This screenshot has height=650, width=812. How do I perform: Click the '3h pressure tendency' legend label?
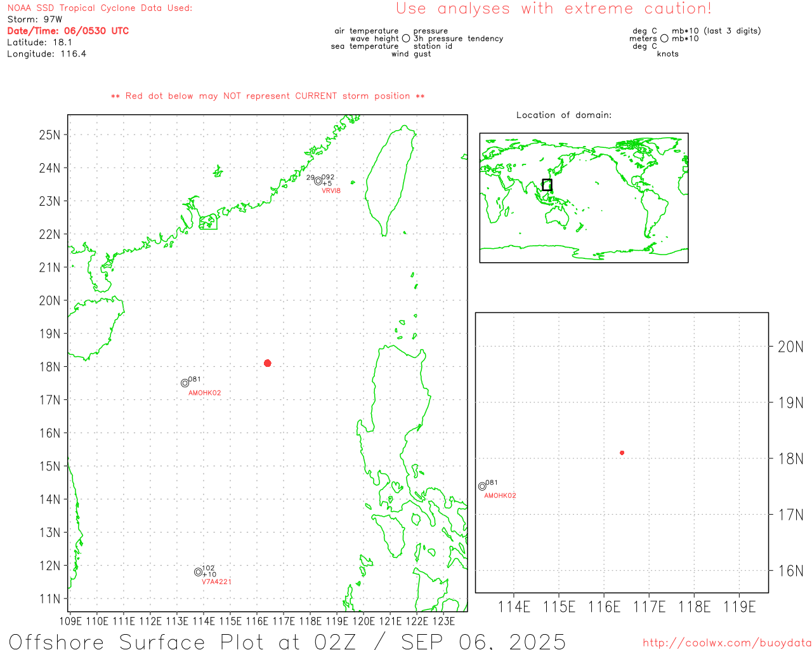point(459,39)
